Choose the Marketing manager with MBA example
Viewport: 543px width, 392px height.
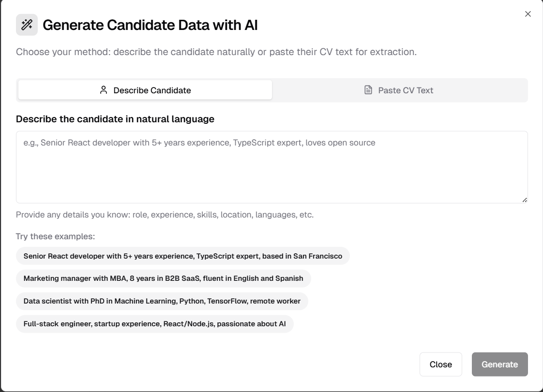click(x=165, y=278)
